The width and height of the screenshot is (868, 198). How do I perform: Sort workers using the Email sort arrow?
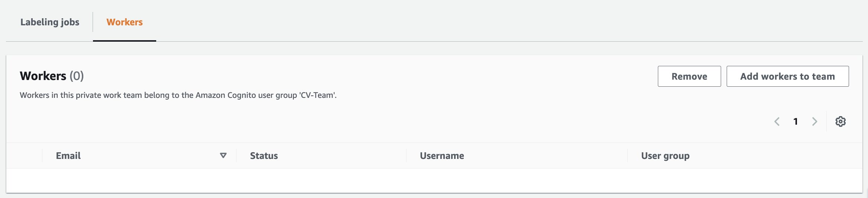[x=223, y=156]
